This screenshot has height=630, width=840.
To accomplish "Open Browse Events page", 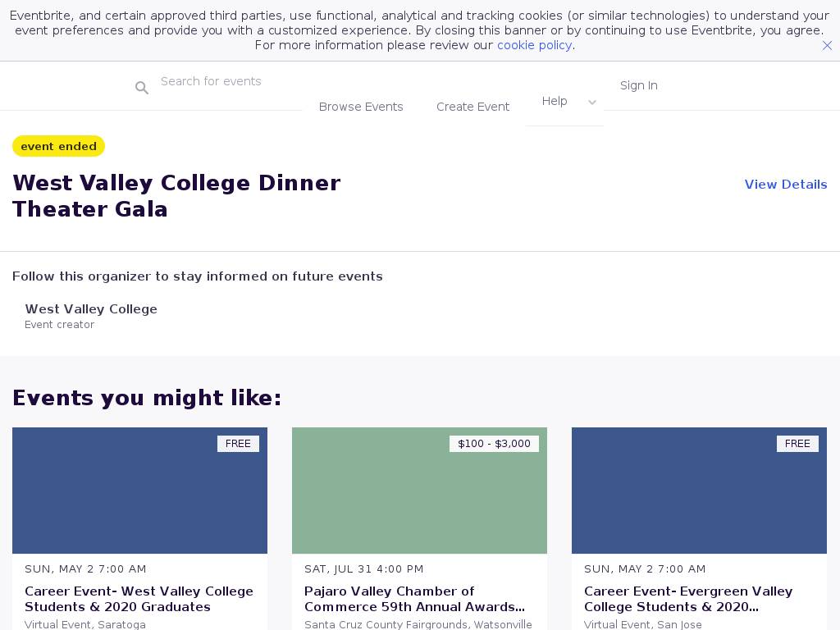I will pyautogui.click(x=361, y=107).
